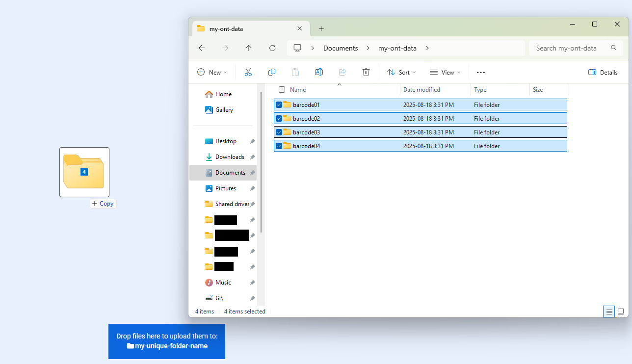This screenshot has width=632, height=364.
Task: Click the Copy icon in toolbar
Action: click(x=271, y=72)
